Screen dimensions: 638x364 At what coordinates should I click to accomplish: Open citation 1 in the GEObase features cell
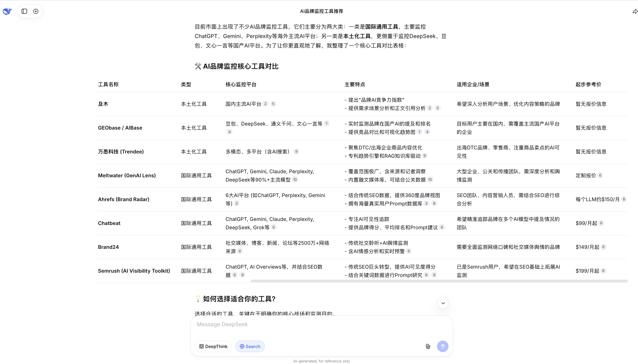pyautogui.click(x=419, y=132)
